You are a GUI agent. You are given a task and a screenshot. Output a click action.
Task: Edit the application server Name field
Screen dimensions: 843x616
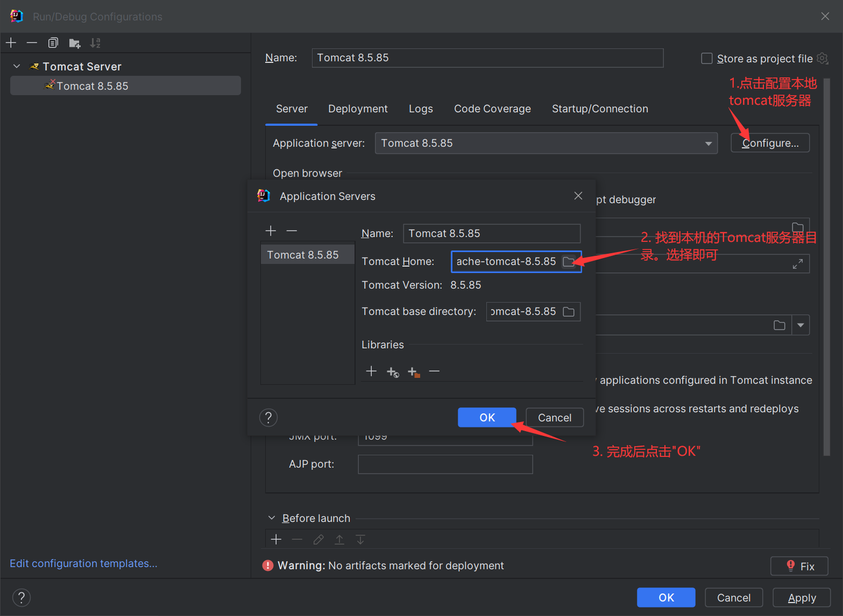[x=492, y=233]
